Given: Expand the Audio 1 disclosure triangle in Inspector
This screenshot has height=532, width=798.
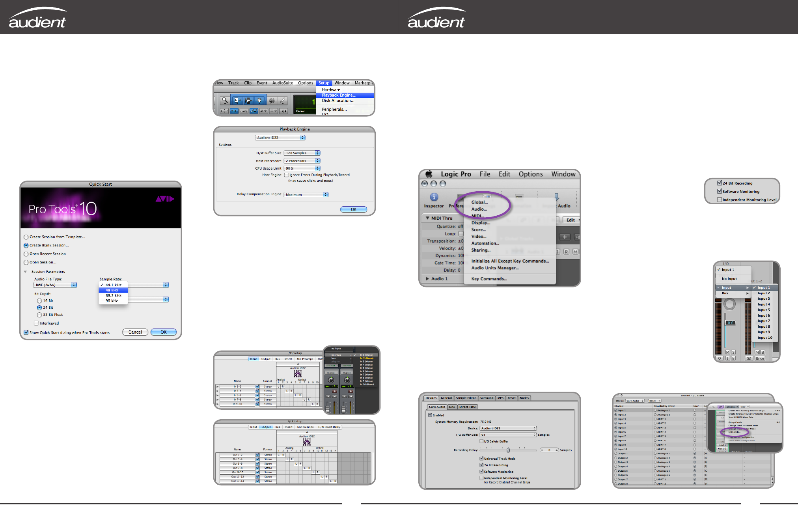Looking at the screenshot, I should coord(427,279).
